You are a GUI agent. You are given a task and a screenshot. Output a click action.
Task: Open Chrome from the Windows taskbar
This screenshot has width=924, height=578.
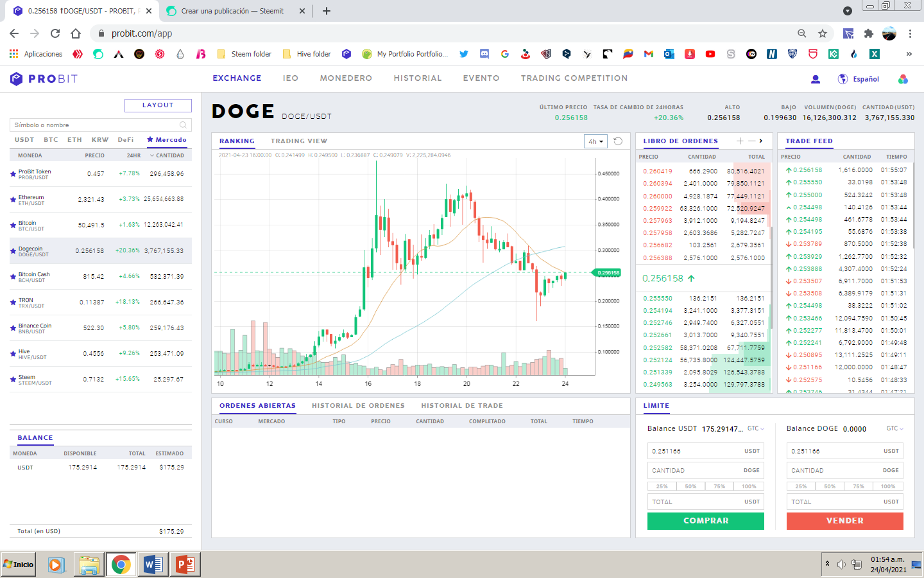tap(121, 565)
